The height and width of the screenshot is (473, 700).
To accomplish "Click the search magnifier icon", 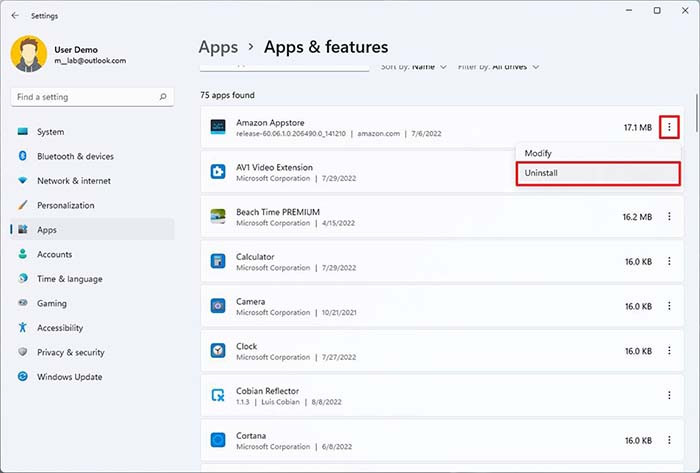I will 163,96.
